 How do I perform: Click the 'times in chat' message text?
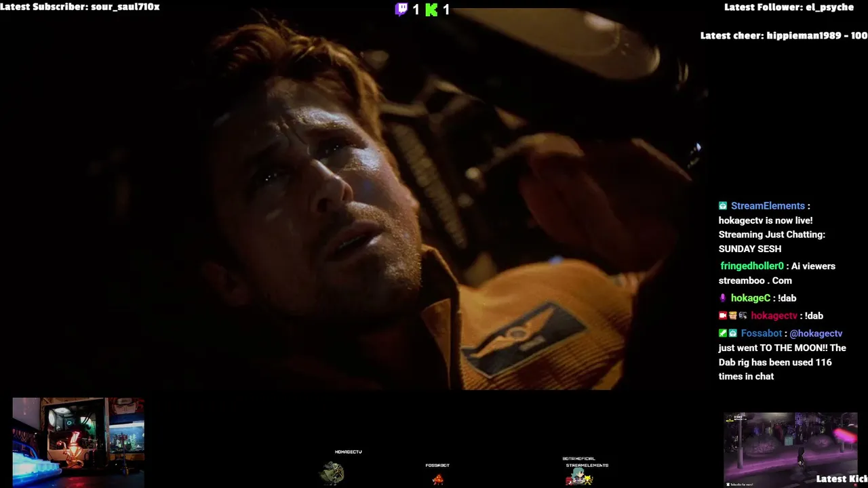click(x=746, y=377)
